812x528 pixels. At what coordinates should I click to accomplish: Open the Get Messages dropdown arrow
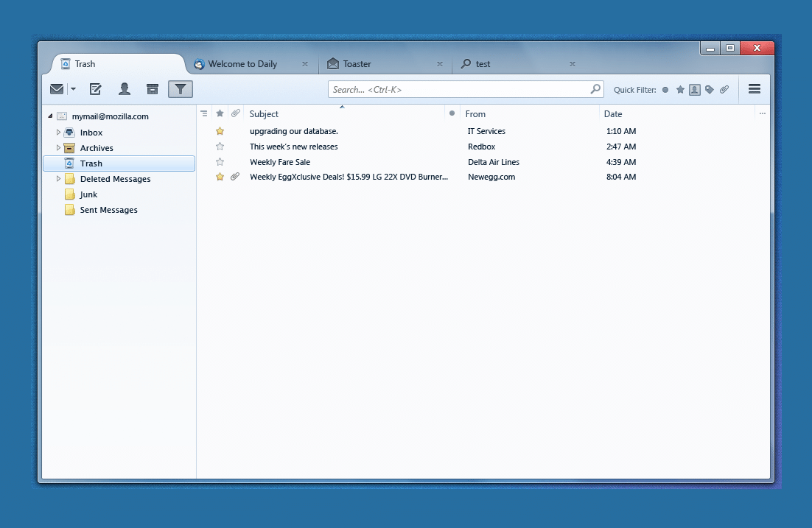[x=73, y=89]
